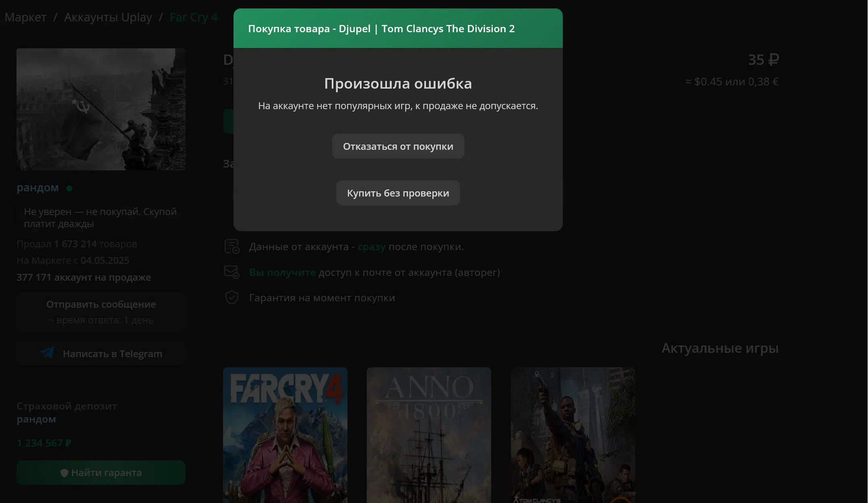Viewport: 868px width, 503px height.
Task: Click 'Найти гаранта' green button
Action: [x=101, y=472]
